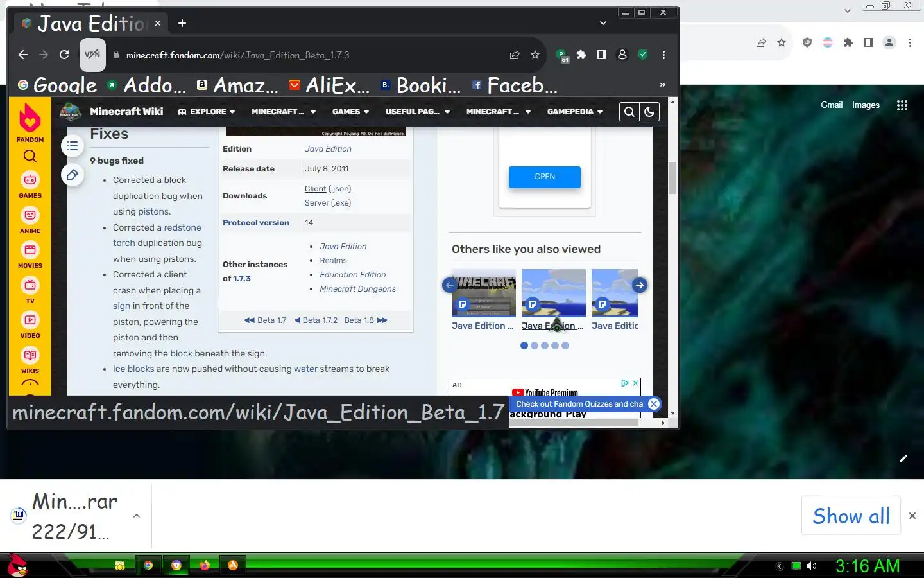This screenshot has width=924, height=578.
Task: Select last carousel pagination dot
Action: tap(565, 346)
